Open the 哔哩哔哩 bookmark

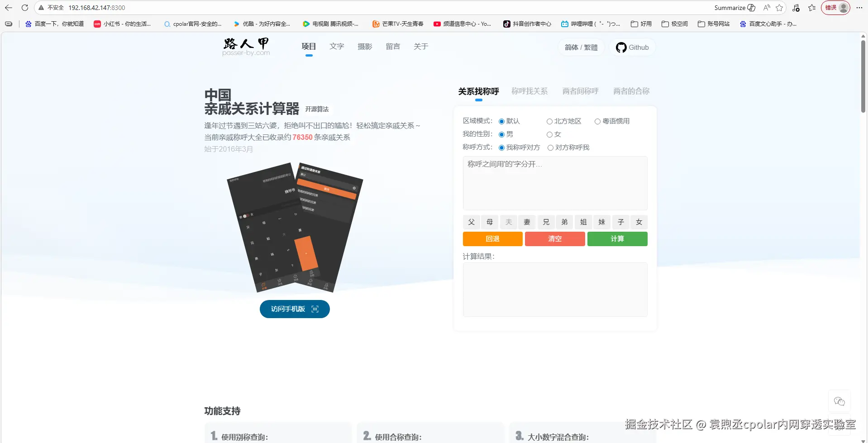(x=591, y=24)
